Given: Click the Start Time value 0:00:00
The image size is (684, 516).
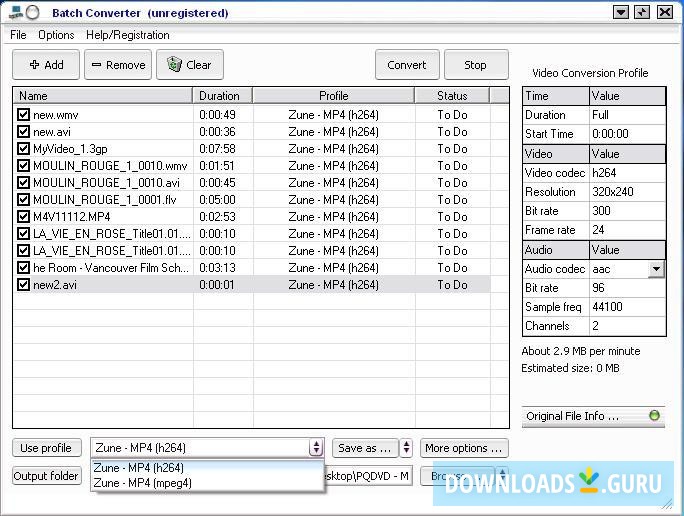Looking at the screenshot, I should pyautogui.click(x=610, y=134).
